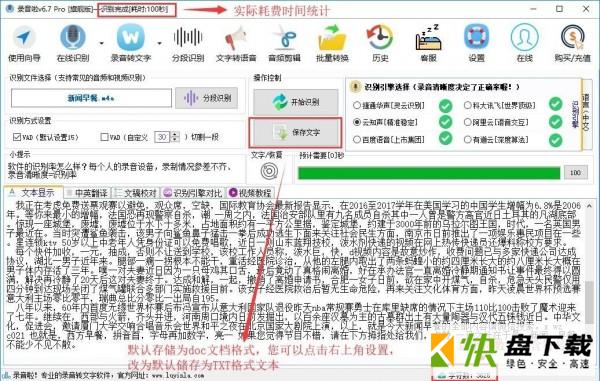This screenshot has width=600, height=381.
Task: Select 阿里云[语音交互] engine
Action: pyautogui.click(x=496, y=122)
